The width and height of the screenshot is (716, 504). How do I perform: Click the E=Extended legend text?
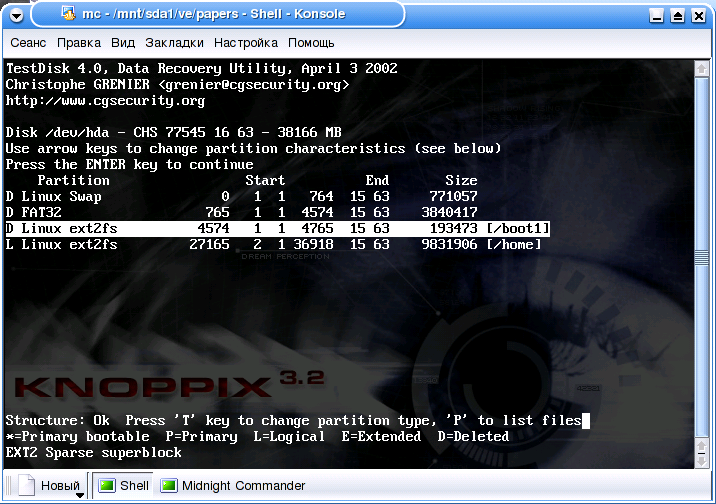pos(381,436)
